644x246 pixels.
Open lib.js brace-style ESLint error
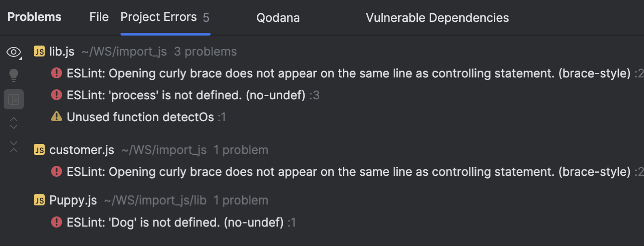pos(348,73)
